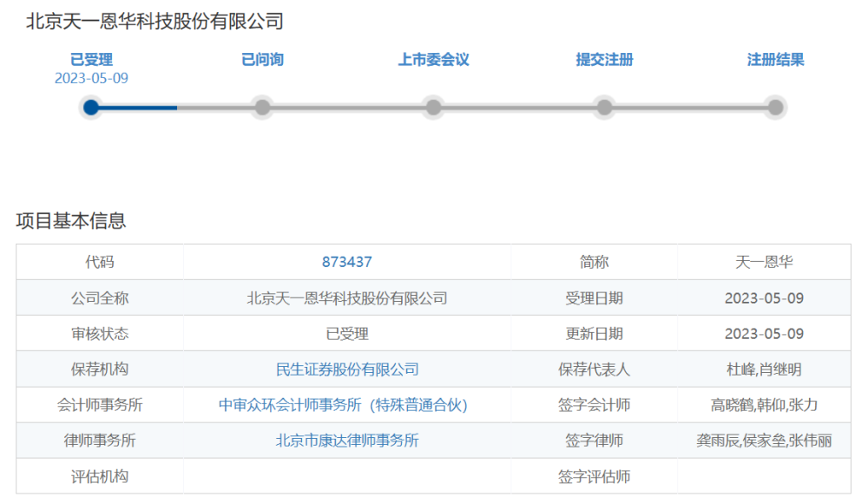The width and height of the screenshot is (868, 503).
Task: Click the 代码 label cell
Action: point(100,262)
